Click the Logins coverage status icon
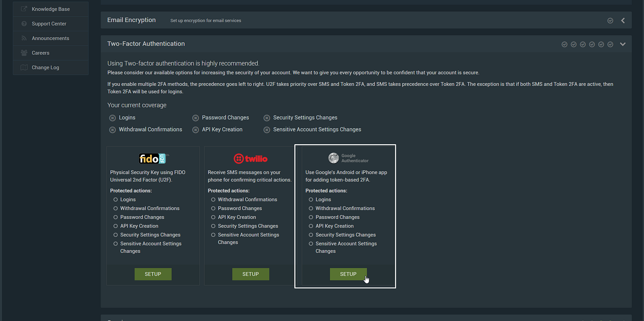 113,118
